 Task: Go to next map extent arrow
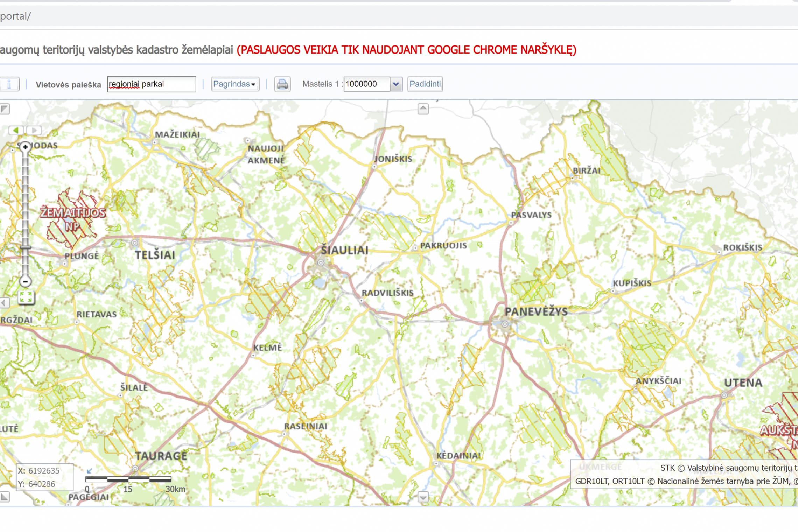tap(34, 131)
